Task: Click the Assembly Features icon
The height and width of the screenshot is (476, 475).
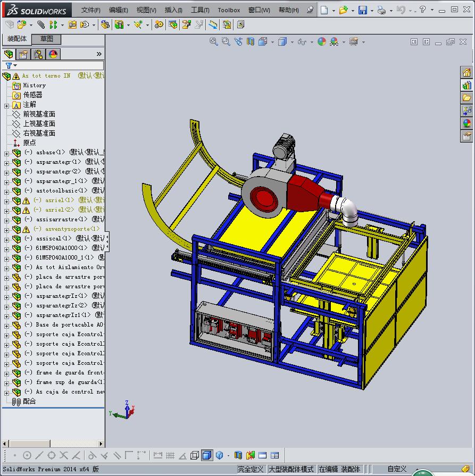Action: click(119, 24)
